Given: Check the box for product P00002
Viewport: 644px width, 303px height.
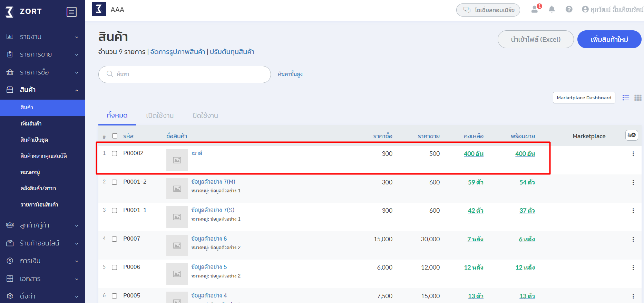Looking at the screenshot, I should pos(115,153).
